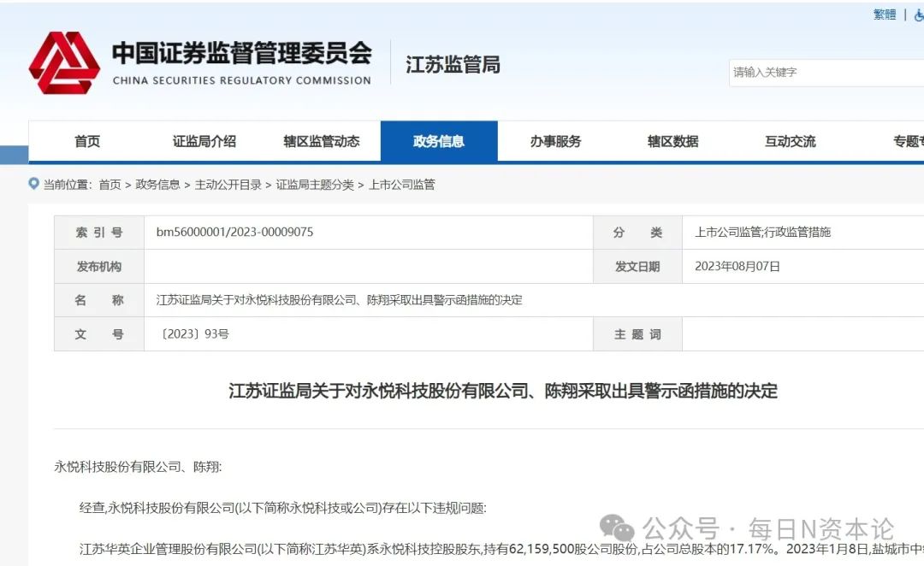Open the 办事服务 navigation tab
Screen dimensions: 924x566
(x=556, y=141)
